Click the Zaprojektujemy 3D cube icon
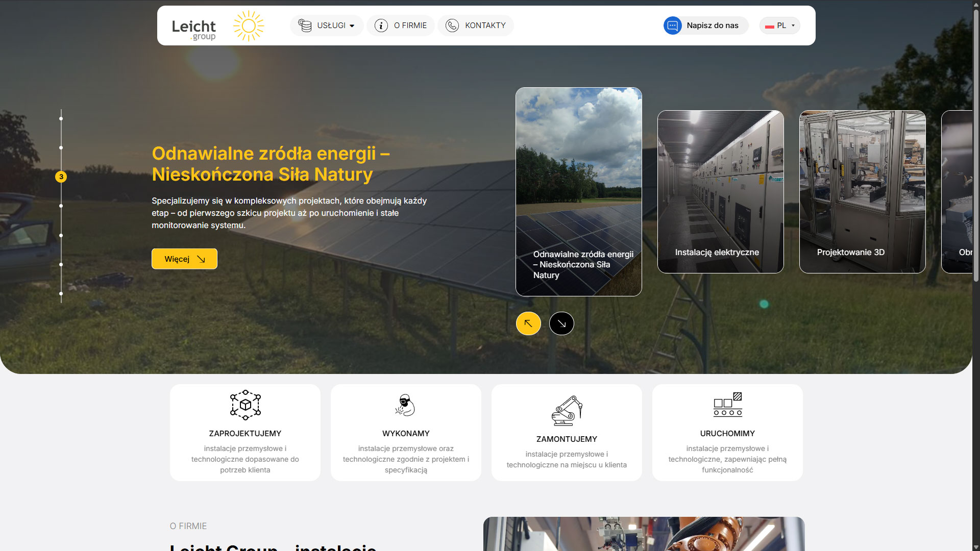The width and height of the screenshot is (980, 551). [x=245, y=405]
